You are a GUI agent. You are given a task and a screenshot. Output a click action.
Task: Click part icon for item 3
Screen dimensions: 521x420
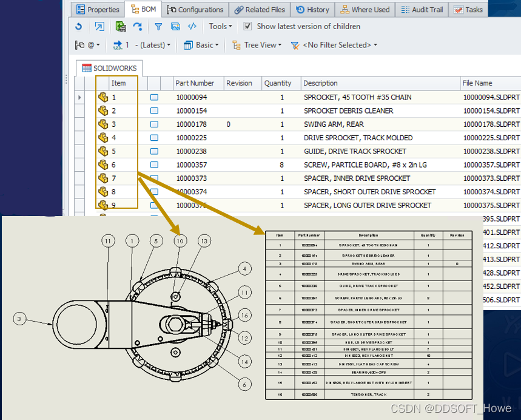[103, 124]
